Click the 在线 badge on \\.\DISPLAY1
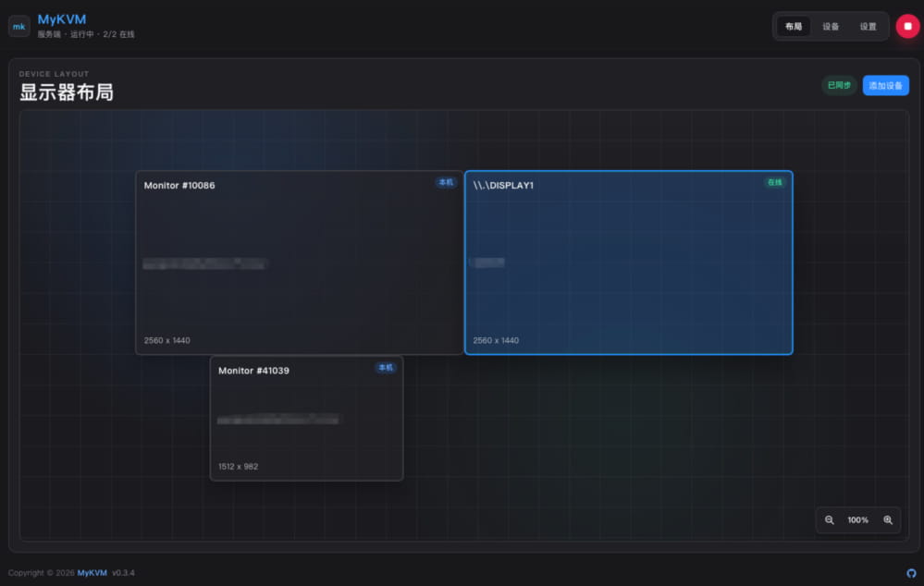 coord(774,183)
